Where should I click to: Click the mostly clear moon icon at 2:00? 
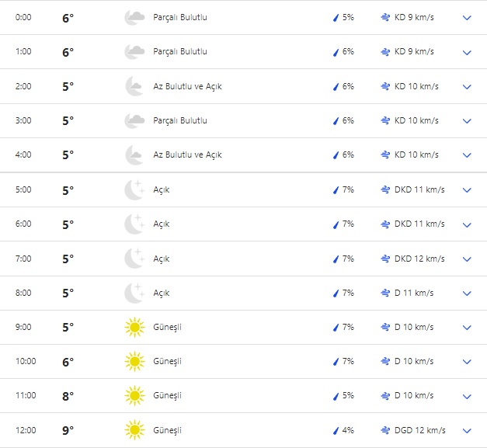tap(134, 86)
